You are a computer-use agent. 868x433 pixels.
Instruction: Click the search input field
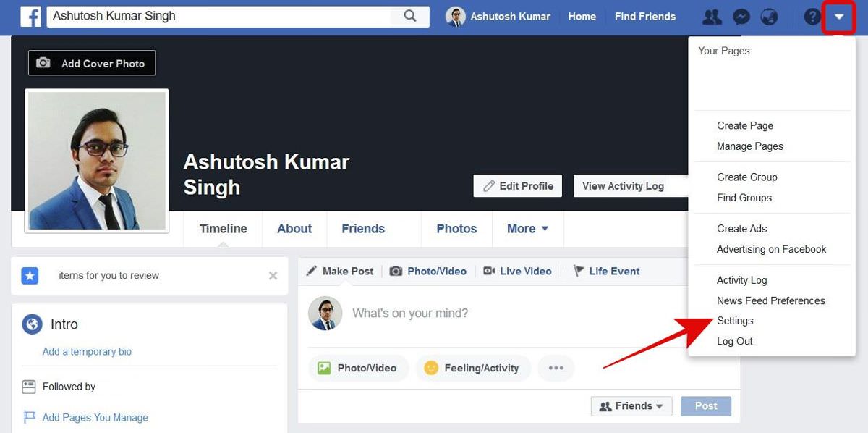point(219,16)
